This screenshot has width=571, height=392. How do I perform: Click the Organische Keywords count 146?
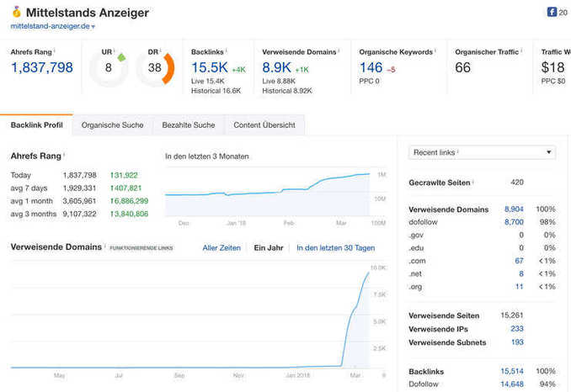click(x=371, y=67)
